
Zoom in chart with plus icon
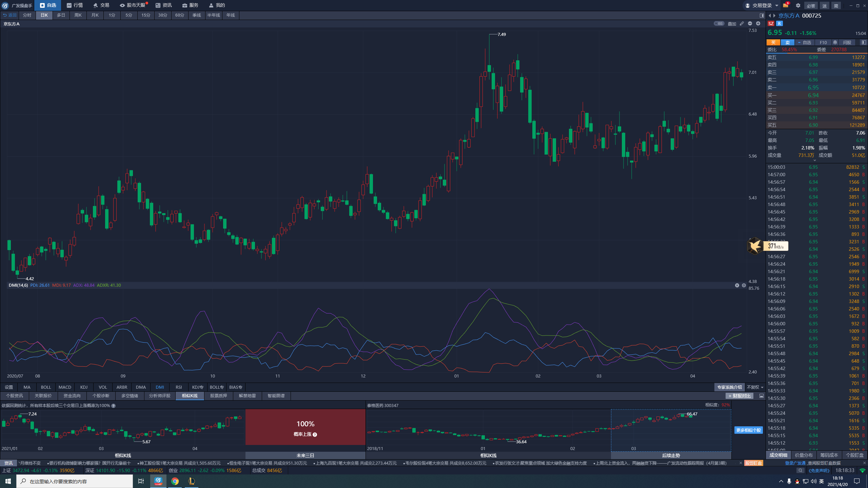(758, 24)
